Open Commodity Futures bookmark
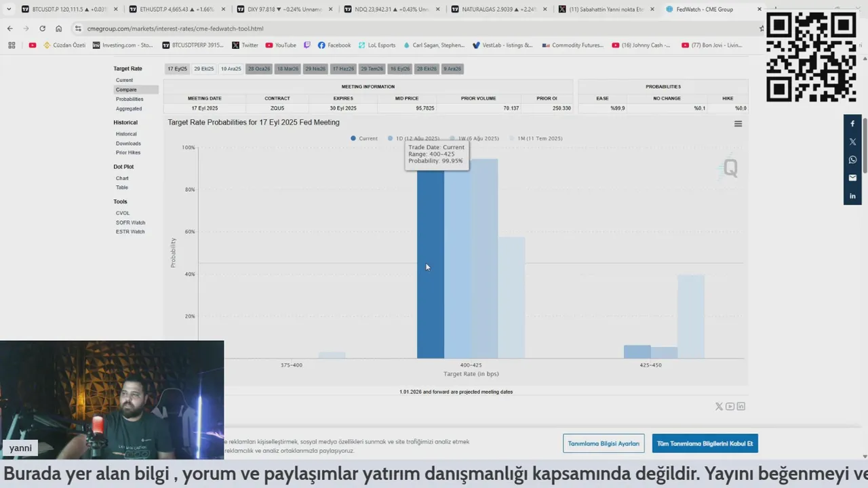The height and width of the screenshot is (488, 868). pyautogui.click(x=572, y=45)
